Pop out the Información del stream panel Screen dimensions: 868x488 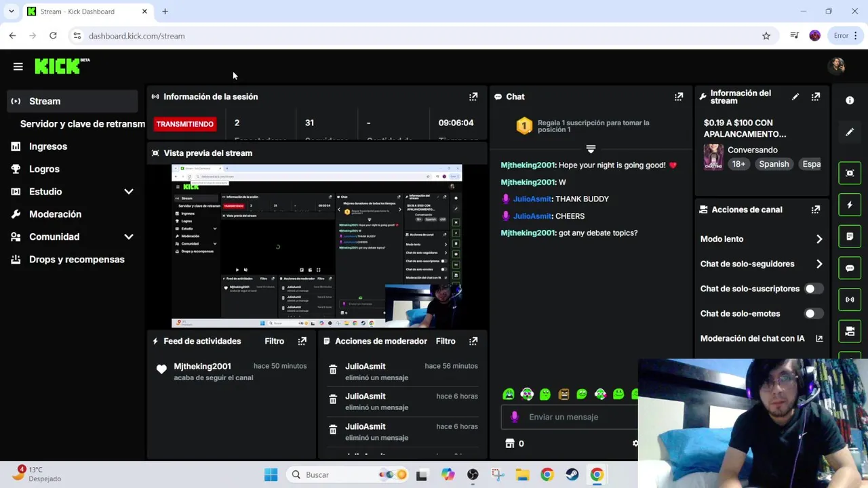[816, 97]
